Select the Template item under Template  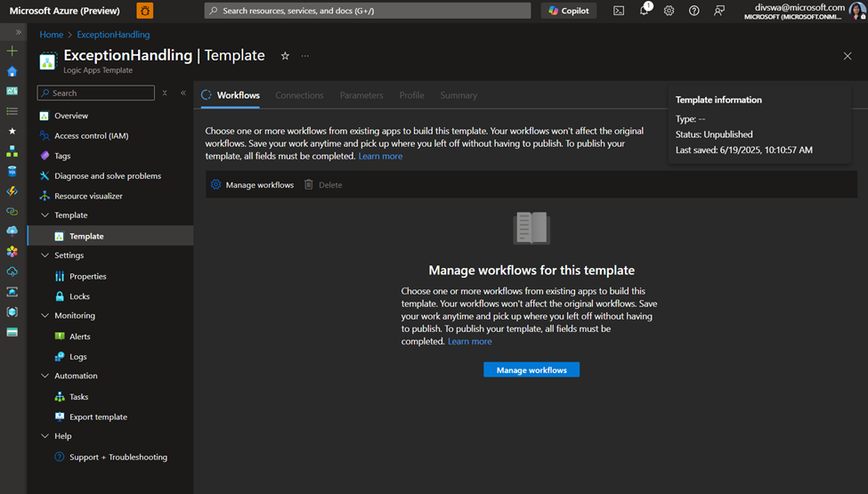point(110,236)
